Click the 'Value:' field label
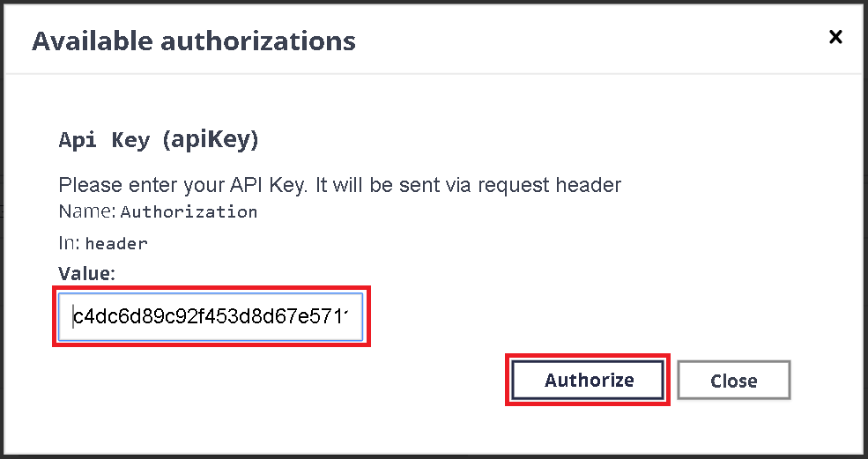The image size is (868, 459). (86, 274)
